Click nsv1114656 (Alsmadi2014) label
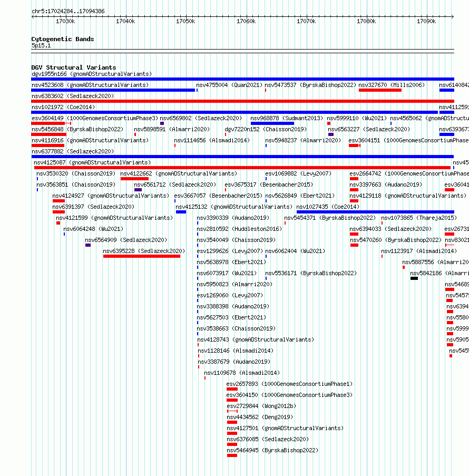The image size is (469, 476). tap(212, 141)
